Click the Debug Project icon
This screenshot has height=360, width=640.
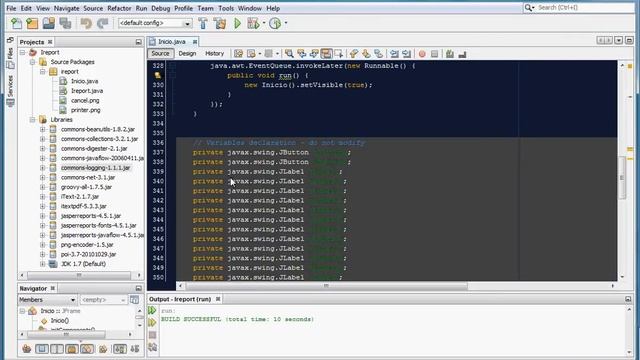pos(253,23)
